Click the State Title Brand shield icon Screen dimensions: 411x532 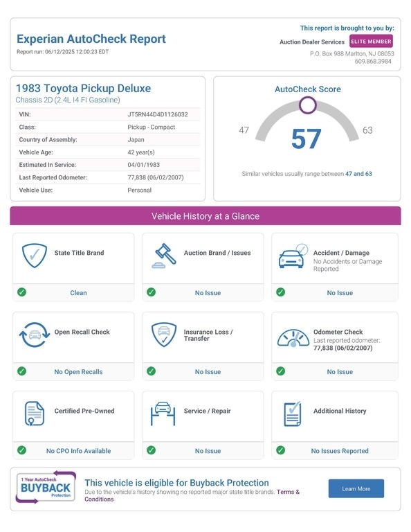point(34,256)
